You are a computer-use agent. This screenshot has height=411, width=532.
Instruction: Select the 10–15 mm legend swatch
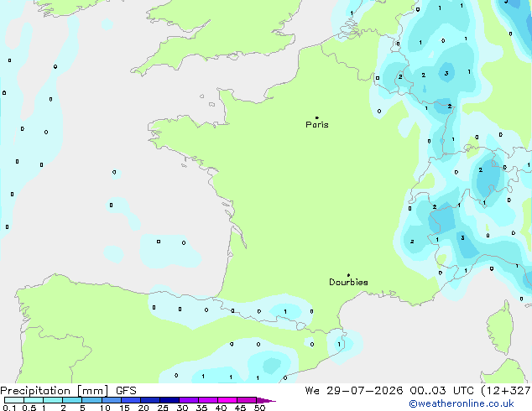(111, 400)
